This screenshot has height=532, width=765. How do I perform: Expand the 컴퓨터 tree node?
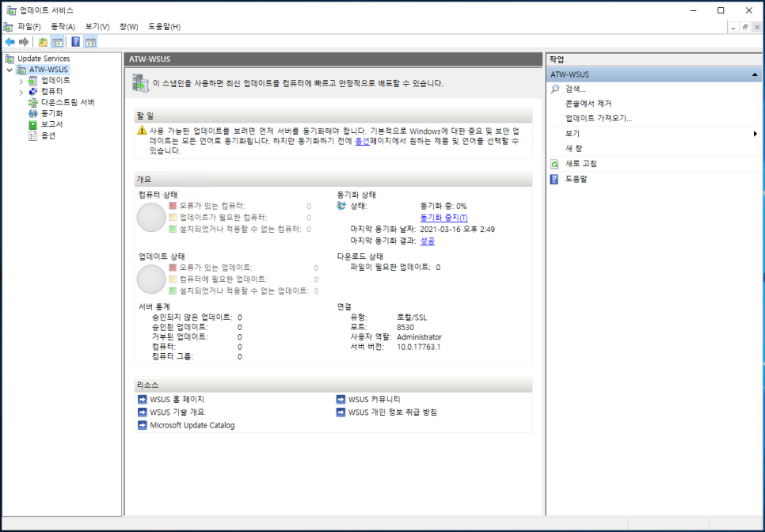21,92
